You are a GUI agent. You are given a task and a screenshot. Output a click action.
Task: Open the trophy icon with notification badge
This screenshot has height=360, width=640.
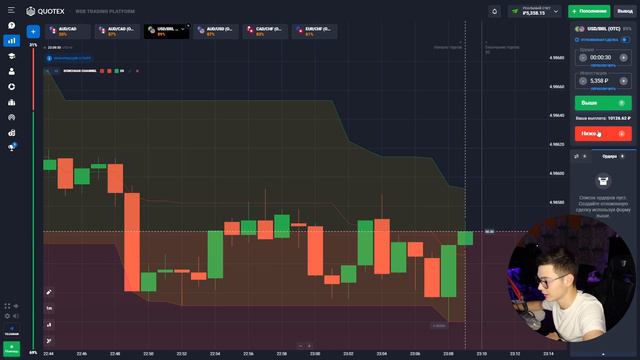(x=12, y=147)
